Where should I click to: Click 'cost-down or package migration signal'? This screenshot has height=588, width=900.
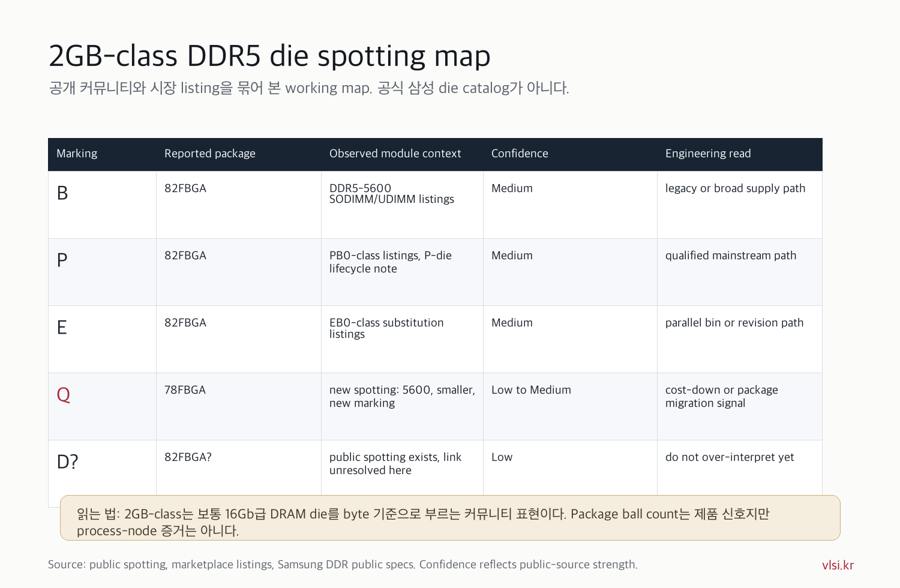click(722, 397)
